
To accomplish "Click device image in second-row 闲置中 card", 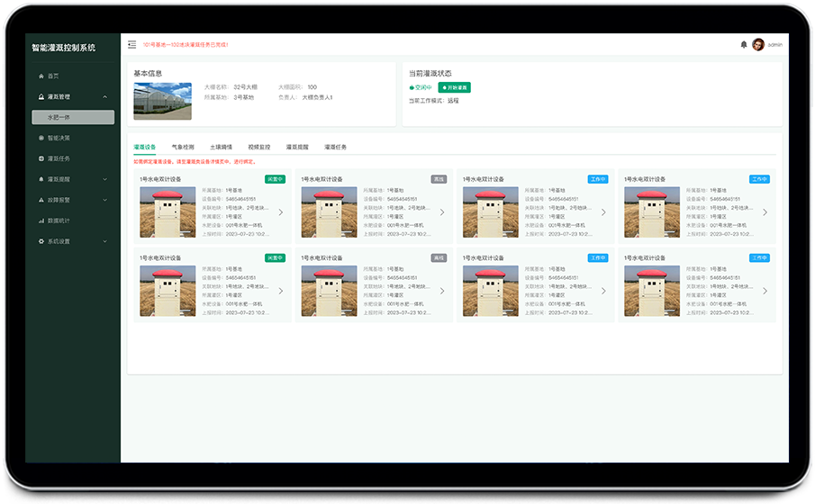I will tap(168, 291).
